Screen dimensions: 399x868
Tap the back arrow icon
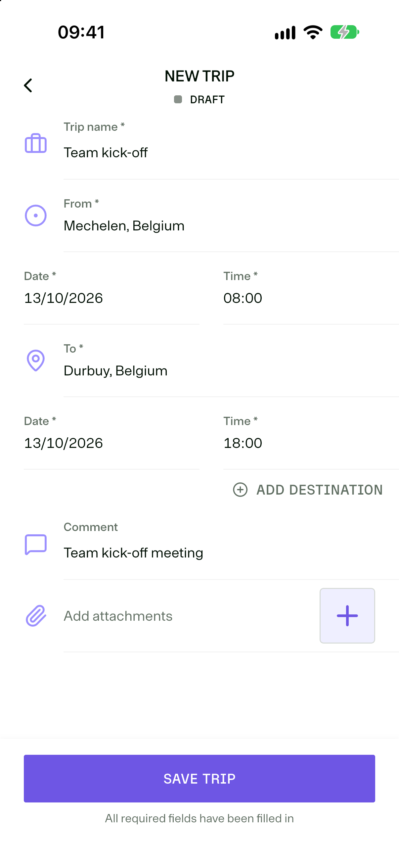click(x=28, y=85)
